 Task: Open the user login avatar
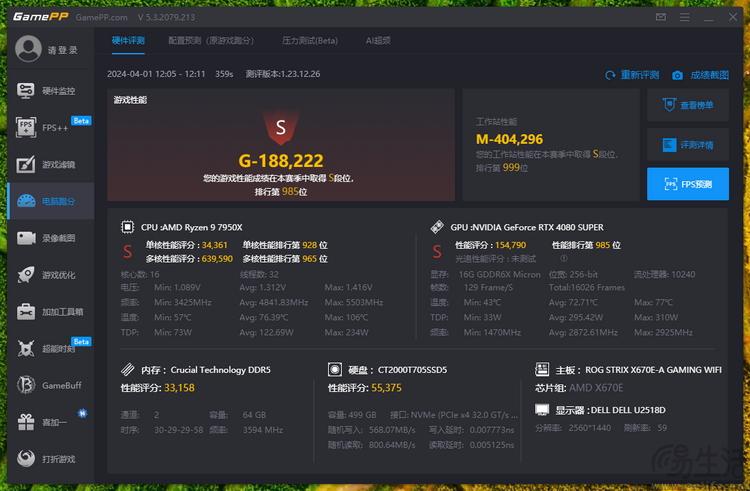click(28, 49)
